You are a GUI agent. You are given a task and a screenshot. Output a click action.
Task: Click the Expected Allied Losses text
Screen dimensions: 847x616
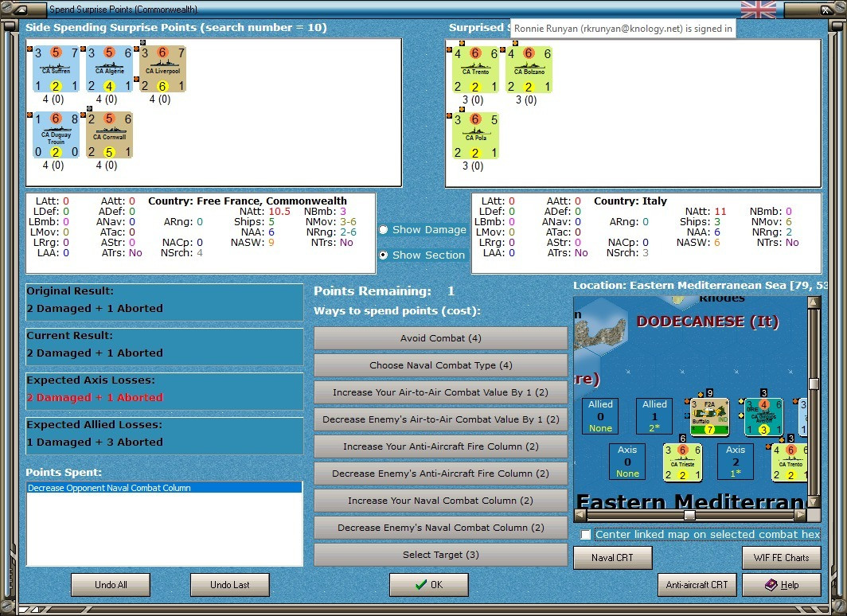(95, 443)
